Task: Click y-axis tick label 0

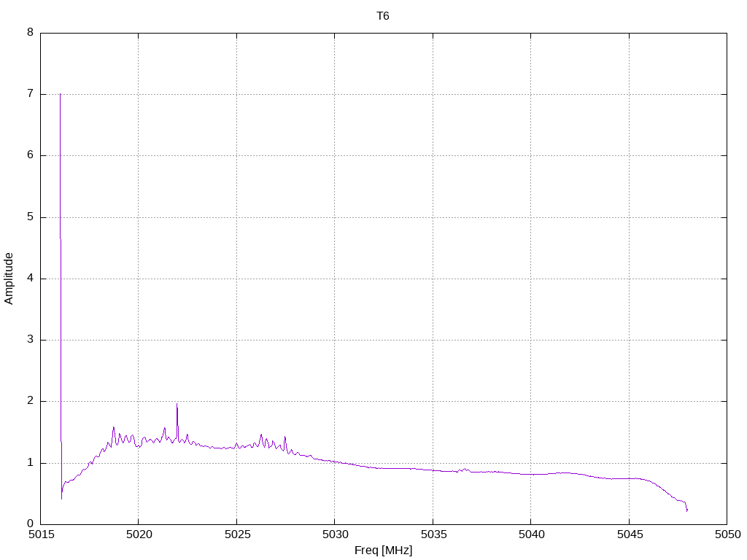Action: [x=31, y=524]
